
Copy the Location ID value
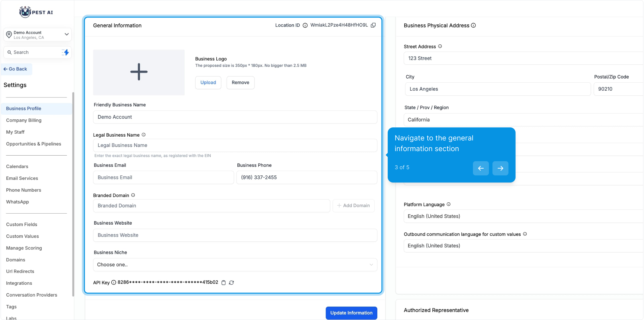[x=373, y=25]
